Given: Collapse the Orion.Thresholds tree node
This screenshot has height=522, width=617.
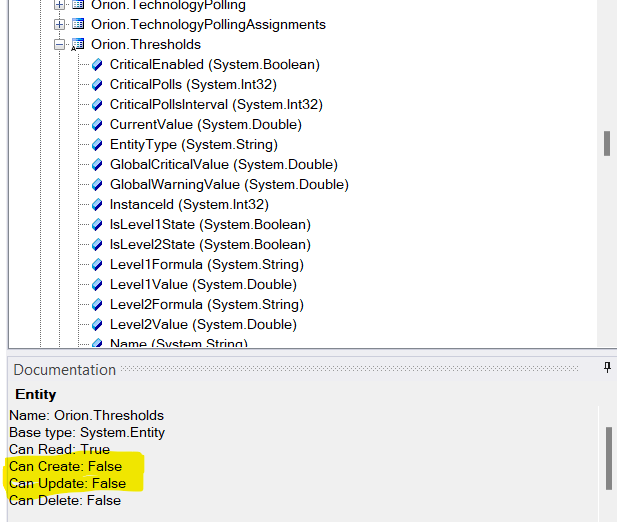Looking at the screenshot, I should tap(59, 44).
